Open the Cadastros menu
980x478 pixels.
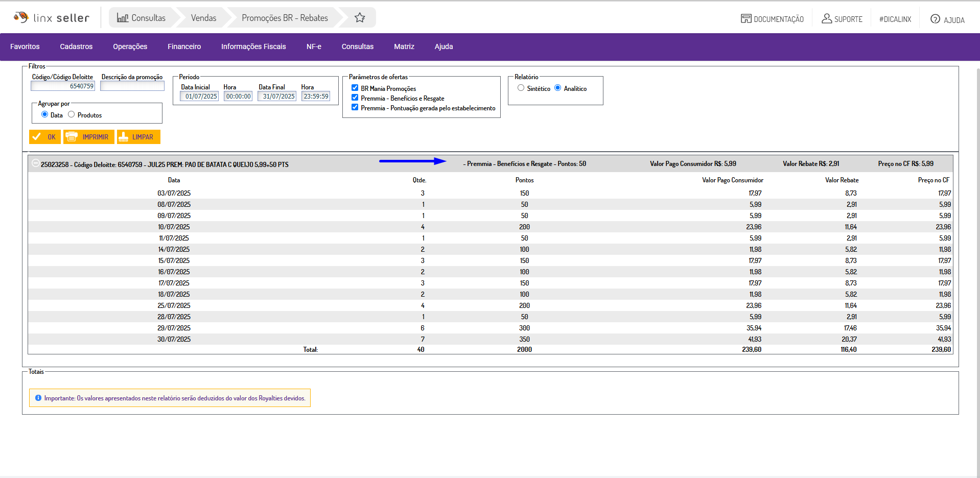click(x=76, y=46)
